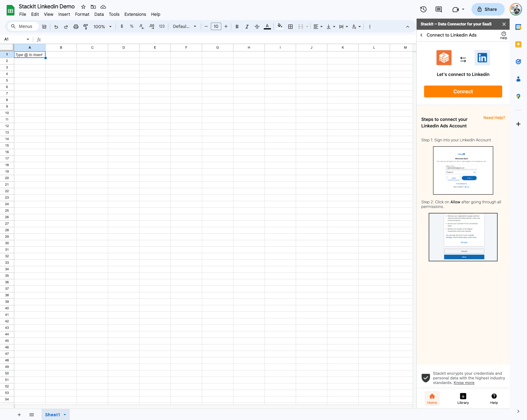Viewport: 527px width, 420px height.
Task: Open Google Maps side panel icon
Action: click(x=518, y=96)
